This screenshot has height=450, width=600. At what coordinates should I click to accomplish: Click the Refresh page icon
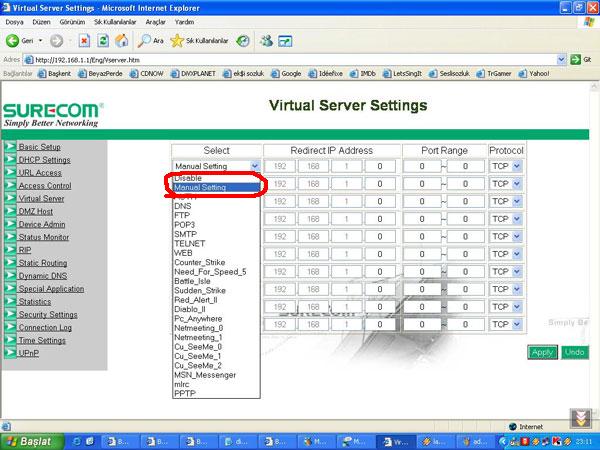(103, 41)
